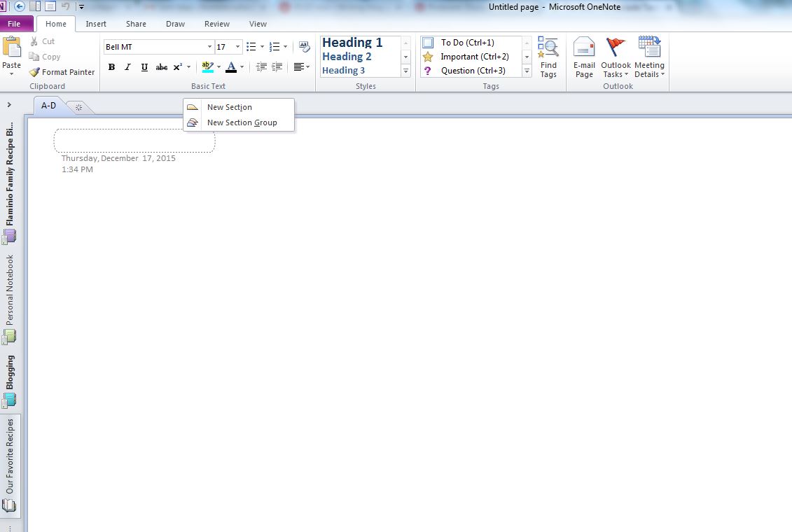Apply the Question tag
Screen dimensions: 792x532
pos(471,71)
